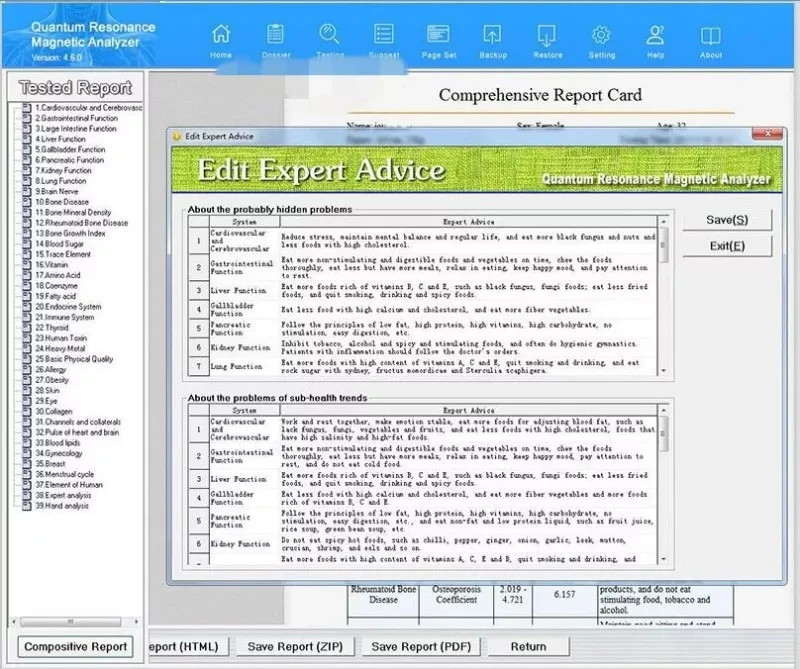Click Save Report (PDF) button
The width and height of the screenshot is (800, 669).
coord(421,647)
